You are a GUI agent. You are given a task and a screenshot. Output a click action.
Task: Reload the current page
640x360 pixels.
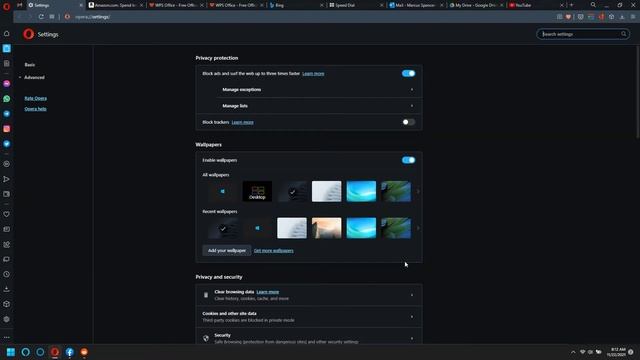41,17
